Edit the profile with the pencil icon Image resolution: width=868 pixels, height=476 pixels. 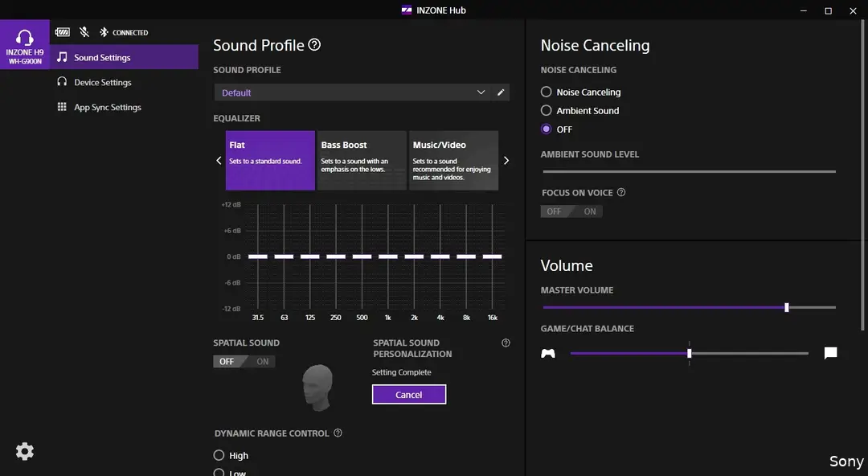coord(501,92)
